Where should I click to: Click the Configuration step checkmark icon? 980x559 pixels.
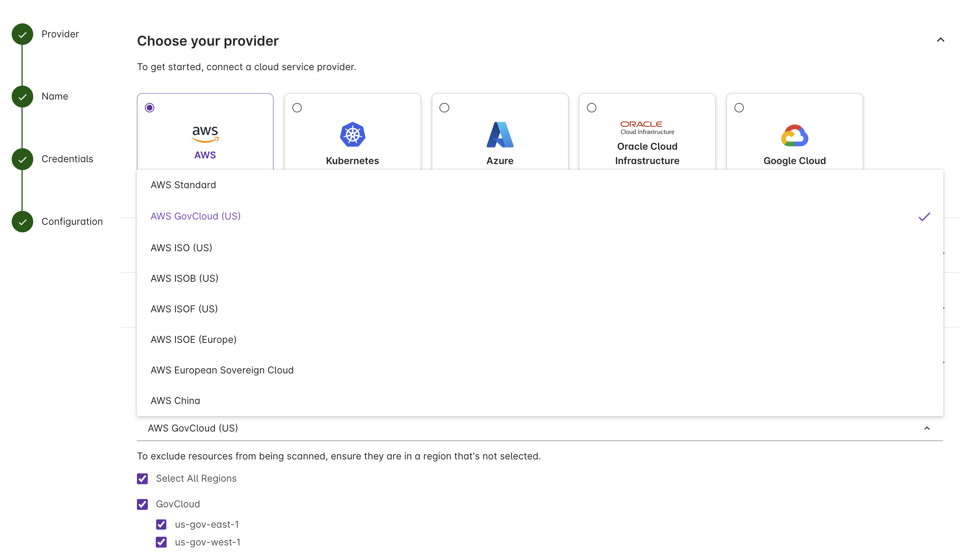22,221
